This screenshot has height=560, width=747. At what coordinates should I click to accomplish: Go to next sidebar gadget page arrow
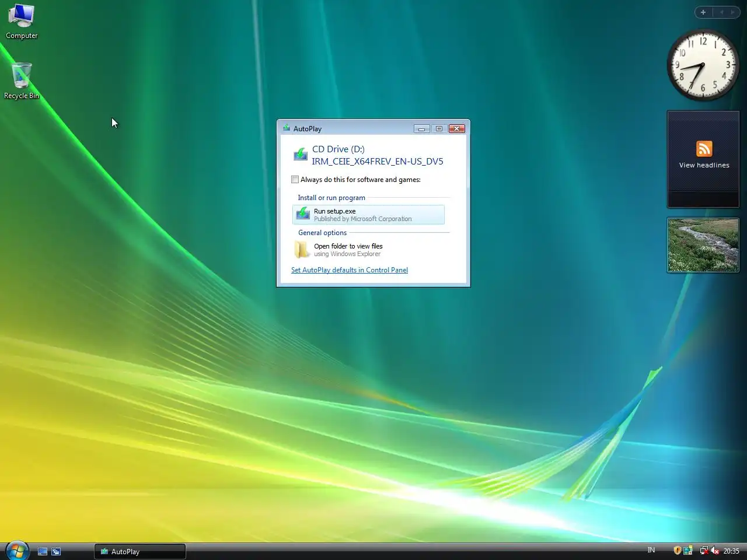click(x=733, y=12)
